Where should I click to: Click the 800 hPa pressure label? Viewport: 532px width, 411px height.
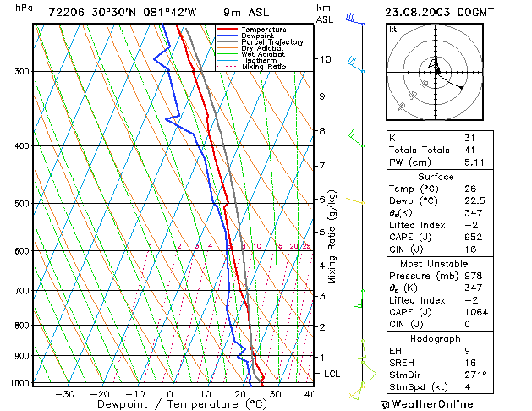(22, 326)
